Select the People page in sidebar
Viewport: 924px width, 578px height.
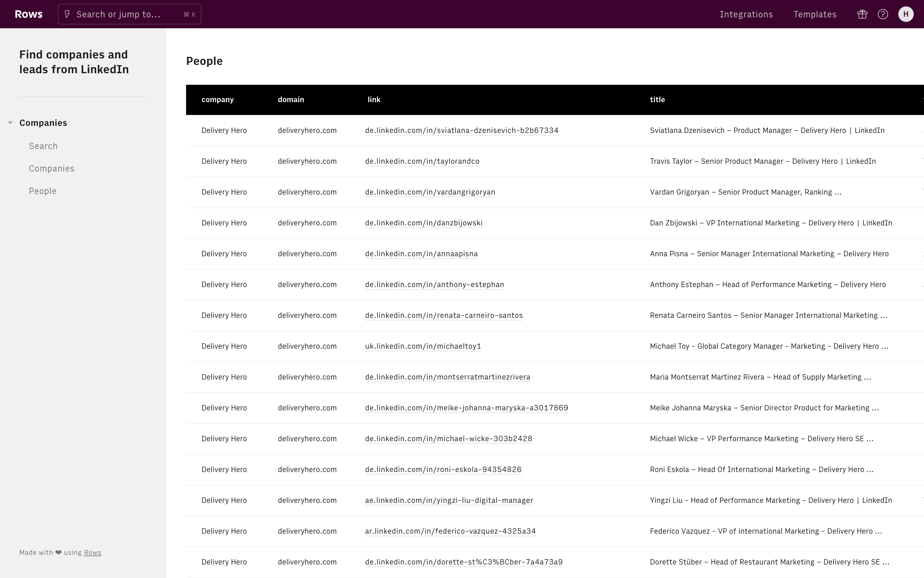43,191
